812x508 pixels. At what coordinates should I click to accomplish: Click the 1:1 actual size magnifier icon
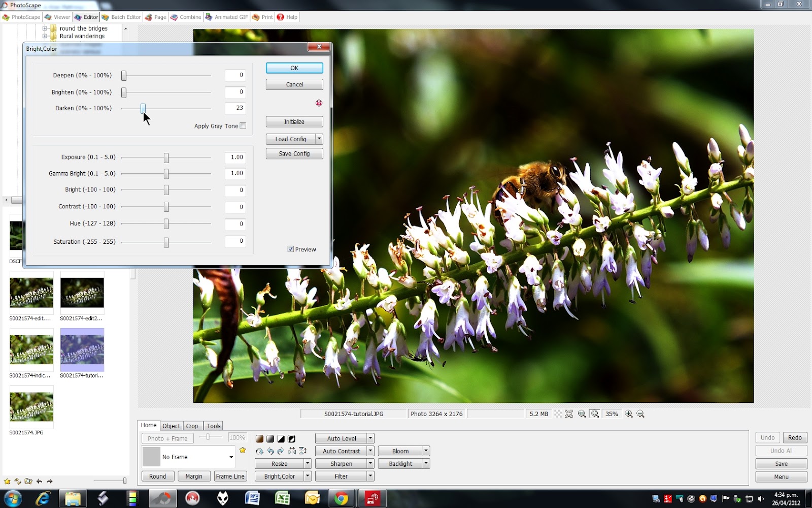coord(582,414)
